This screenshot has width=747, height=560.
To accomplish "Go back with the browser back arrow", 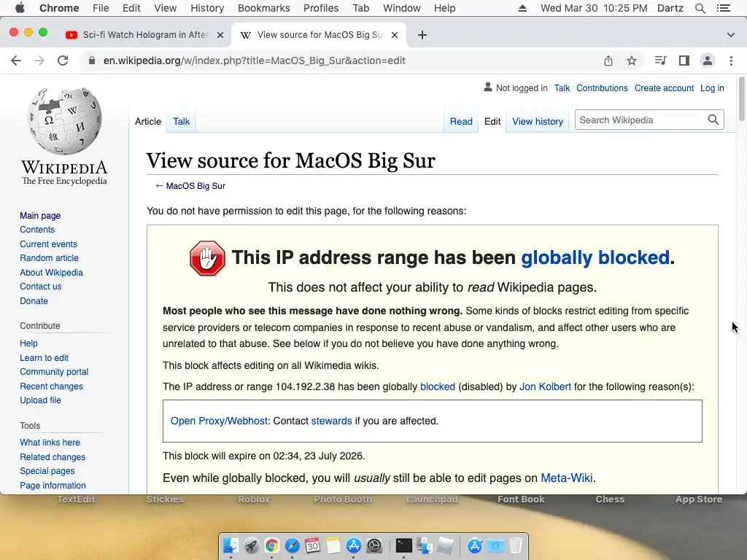I will click(x=16, y=61).
